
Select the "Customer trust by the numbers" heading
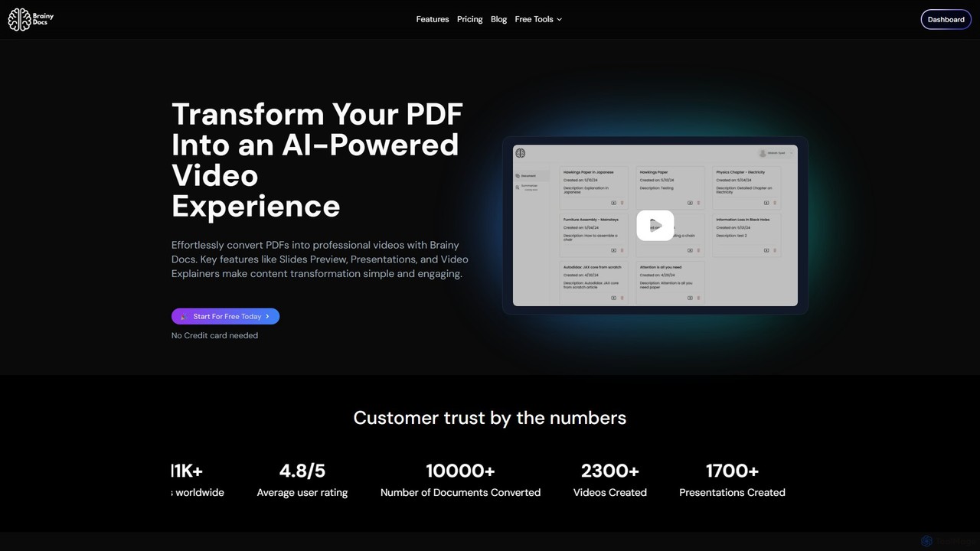click(x=490, y=418)
